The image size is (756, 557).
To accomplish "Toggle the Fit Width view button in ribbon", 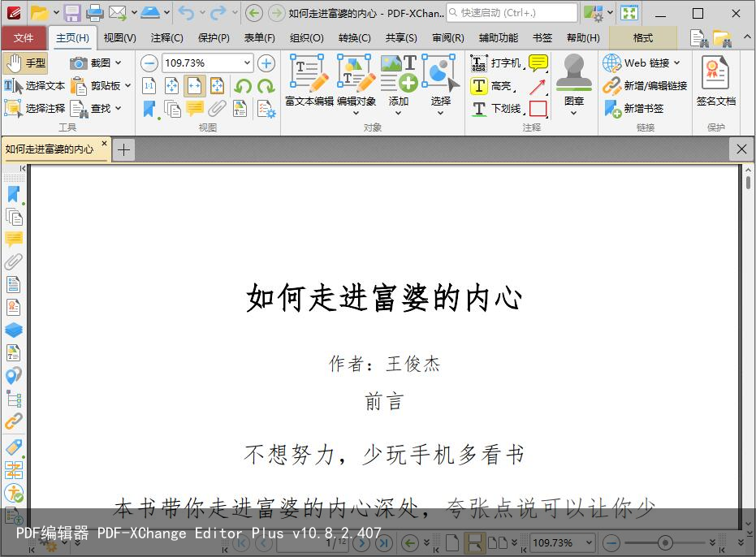I will 195,86.
